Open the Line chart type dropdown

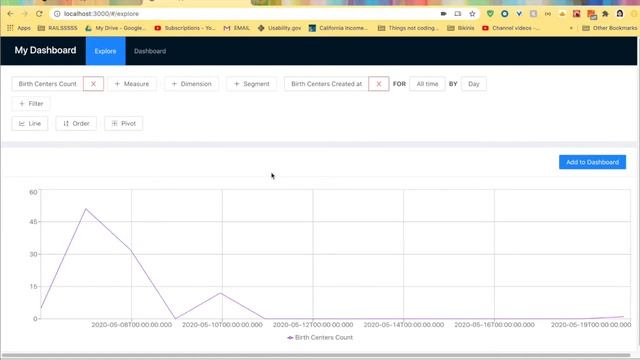(30, 123)
